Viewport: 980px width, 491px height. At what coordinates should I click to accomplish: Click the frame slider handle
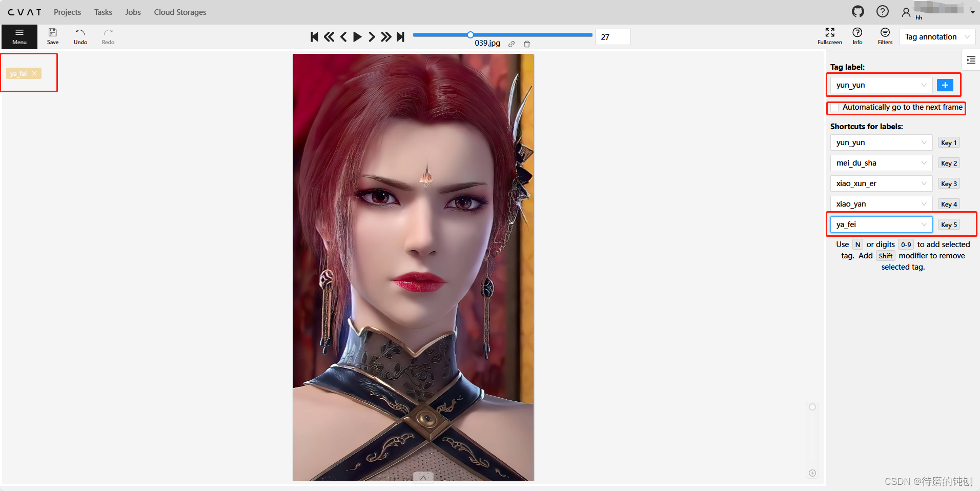tap(471, 35)
